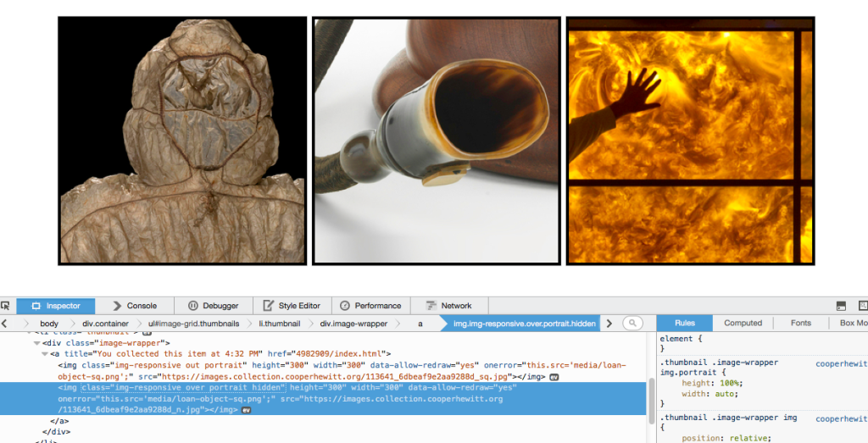
Task: Open the Computed sidebar tab
Action: click(x=743, y=324)
